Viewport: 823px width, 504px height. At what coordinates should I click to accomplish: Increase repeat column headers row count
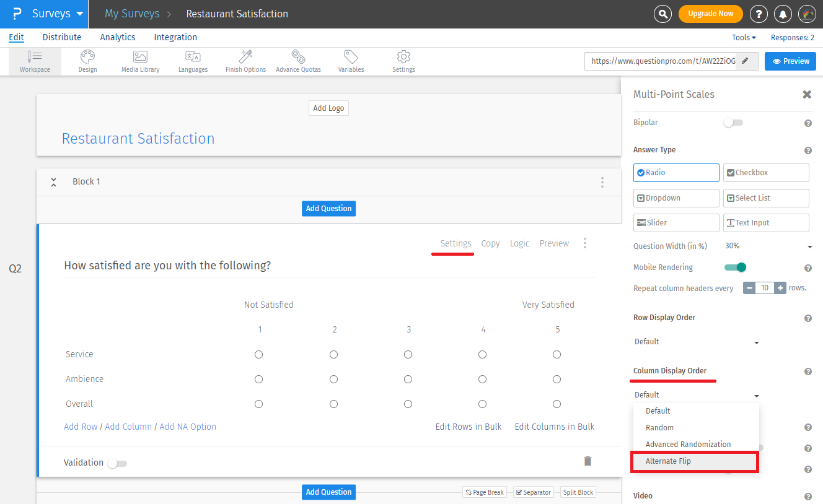780,288
